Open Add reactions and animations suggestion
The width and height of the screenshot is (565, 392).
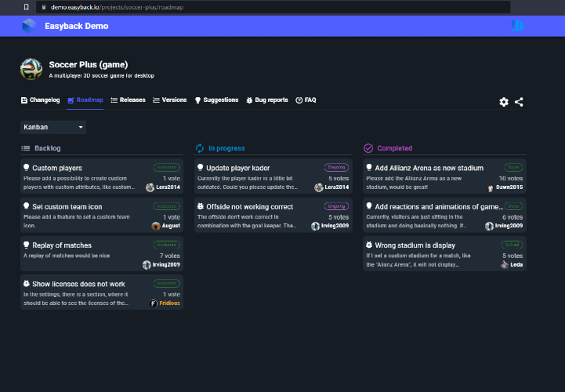(439, 207)
